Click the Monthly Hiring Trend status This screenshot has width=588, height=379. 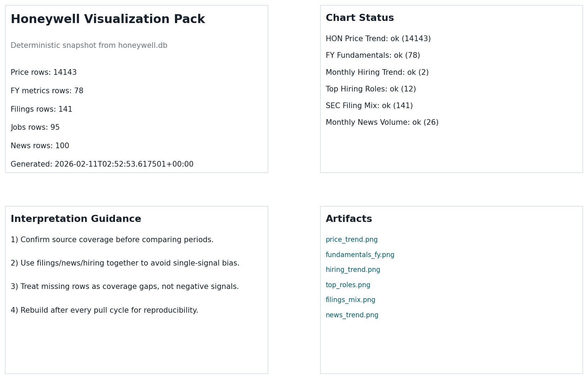tap(377, 73)
